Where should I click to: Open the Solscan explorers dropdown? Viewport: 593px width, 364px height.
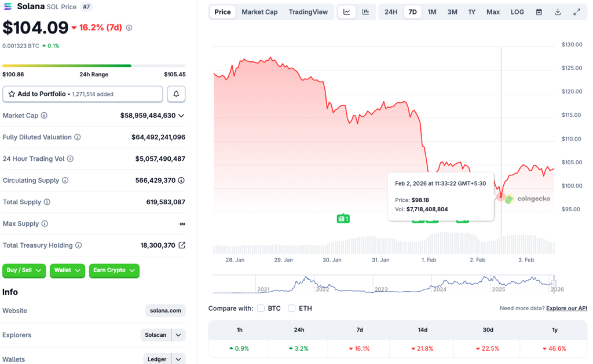coord(163,335)
